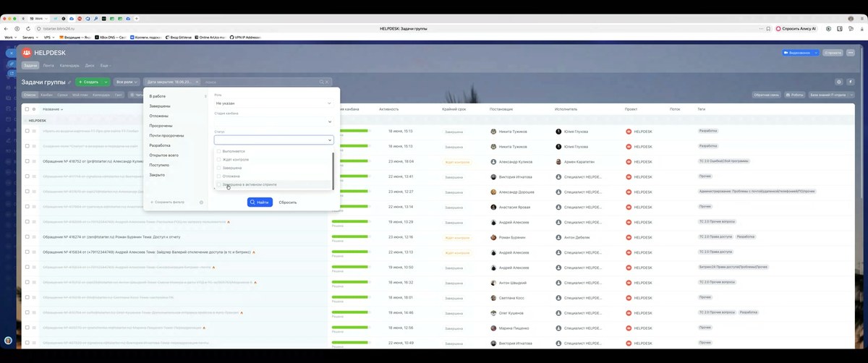Viewport: 868px width, 363px height.
Task: Click the Видеозвонок button
Action: click(797, 53)
